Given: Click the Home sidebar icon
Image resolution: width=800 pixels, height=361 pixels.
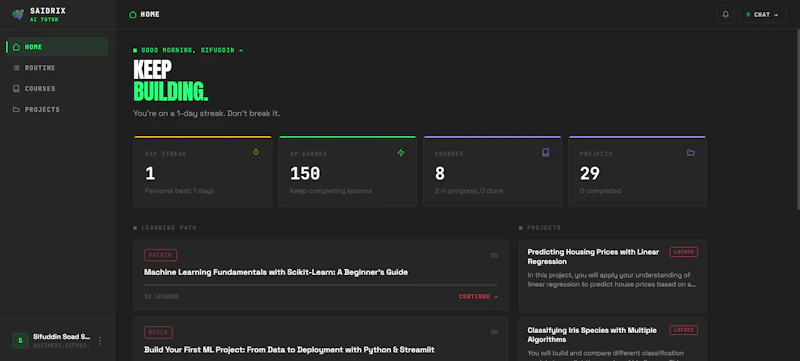Looking at the screenshot, I should coord(16,47).
